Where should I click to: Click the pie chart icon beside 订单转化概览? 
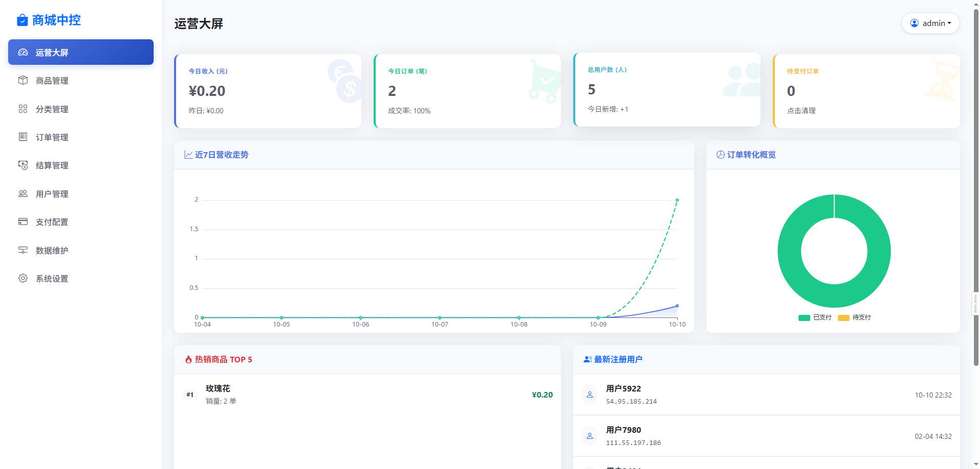click(x=721, y=155)
